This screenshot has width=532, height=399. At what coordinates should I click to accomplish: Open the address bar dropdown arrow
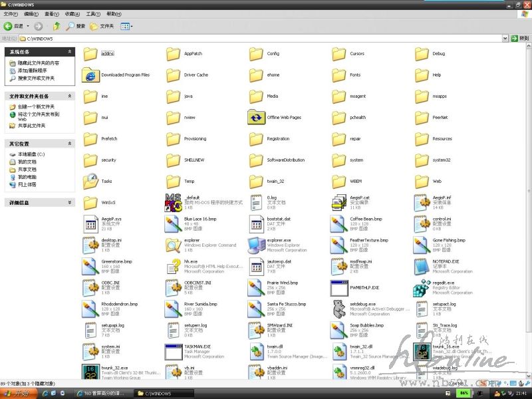point(505,39)
